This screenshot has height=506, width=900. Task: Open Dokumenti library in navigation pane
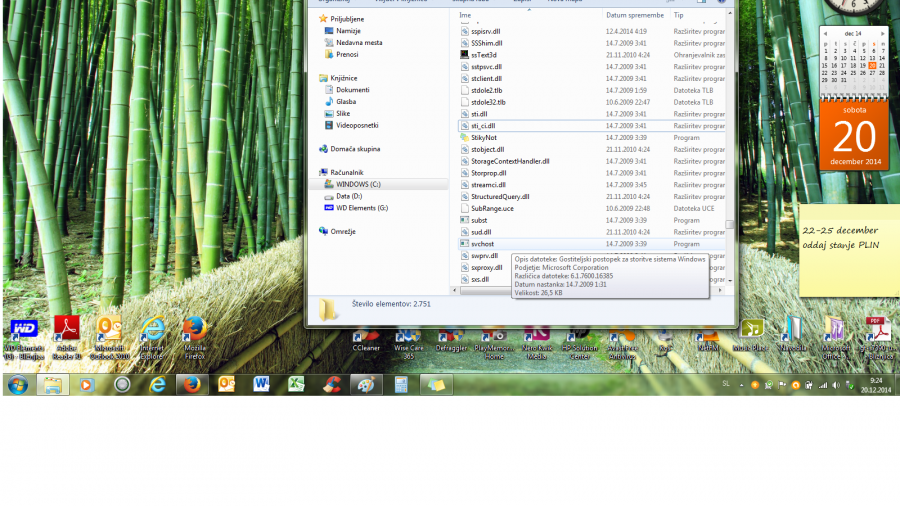[x=352, y=90]
